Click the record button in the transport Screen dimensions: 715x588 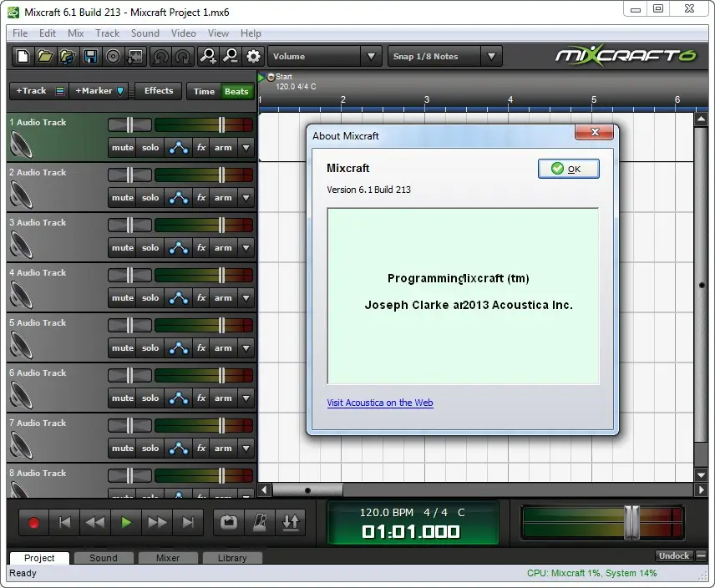point(33,522)
